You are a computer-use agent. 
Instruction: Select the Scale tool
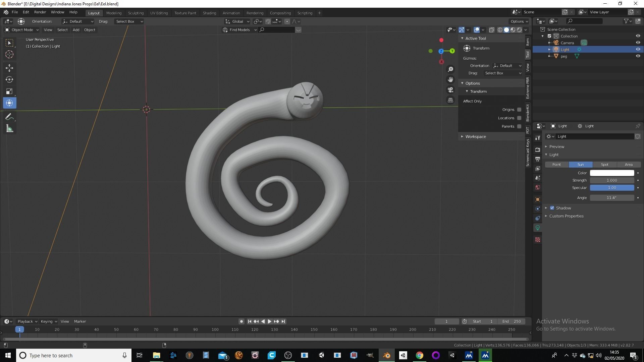9,91
